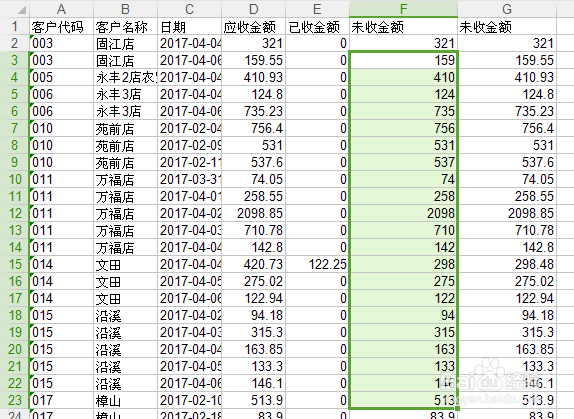Click the 已收金额 header cell

pyautogui.click(x=317, y=26)
